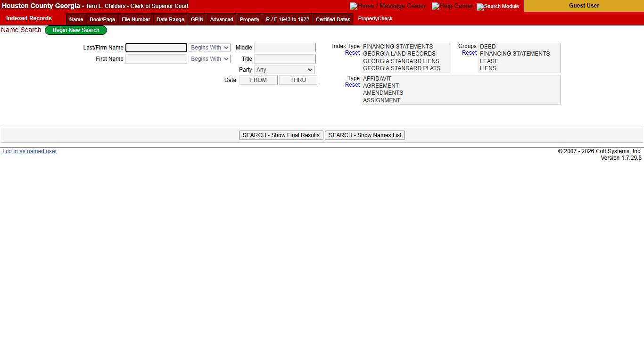Click SEARCH - Show Names List
The width and height of the screenshot is (644, 362).
364,135
